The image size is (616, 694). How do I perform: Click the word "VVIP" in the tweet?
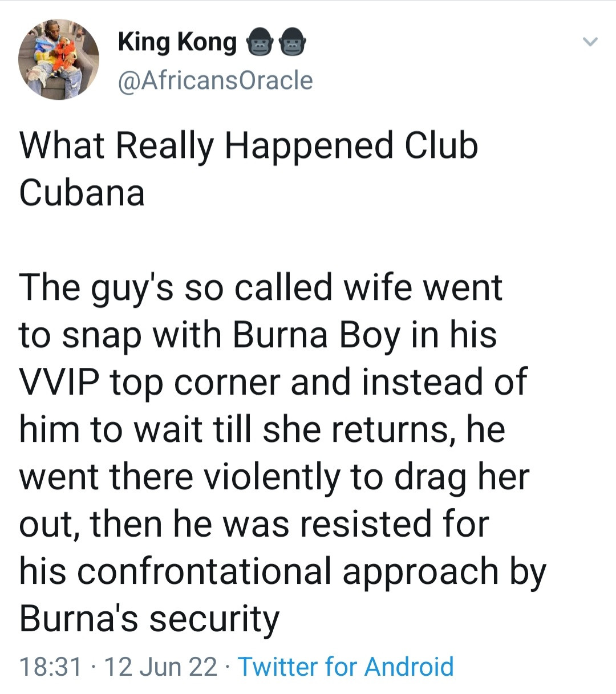[59, 382]
